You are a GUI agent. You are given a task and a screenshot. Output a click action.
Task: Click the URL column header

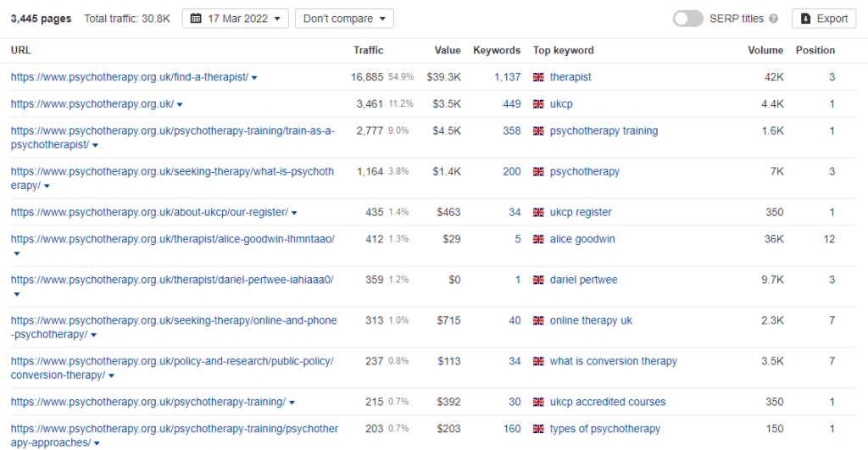coord(20,50)
